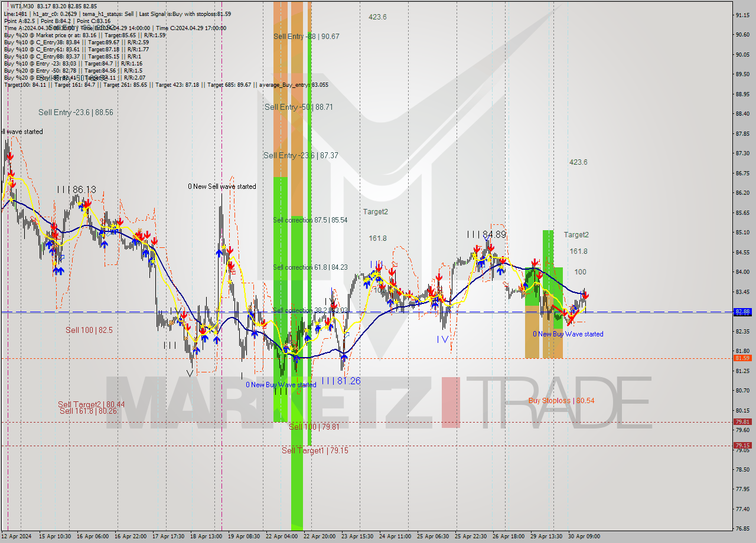Screen dimensions: 756x543
Task: Select the 'Sell Target1 | 79.15' label
Action: [x=315, y=450]
